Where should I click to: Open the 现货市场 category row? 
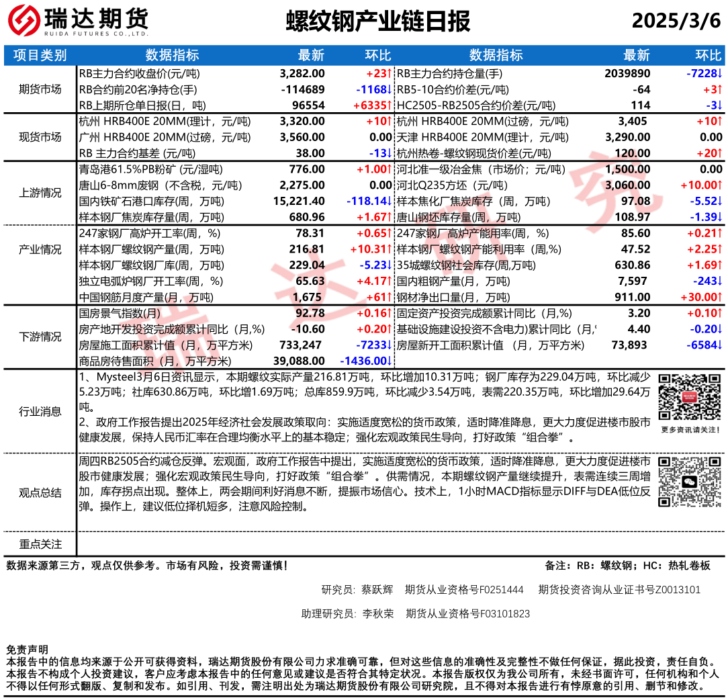[x=40, y=137]
